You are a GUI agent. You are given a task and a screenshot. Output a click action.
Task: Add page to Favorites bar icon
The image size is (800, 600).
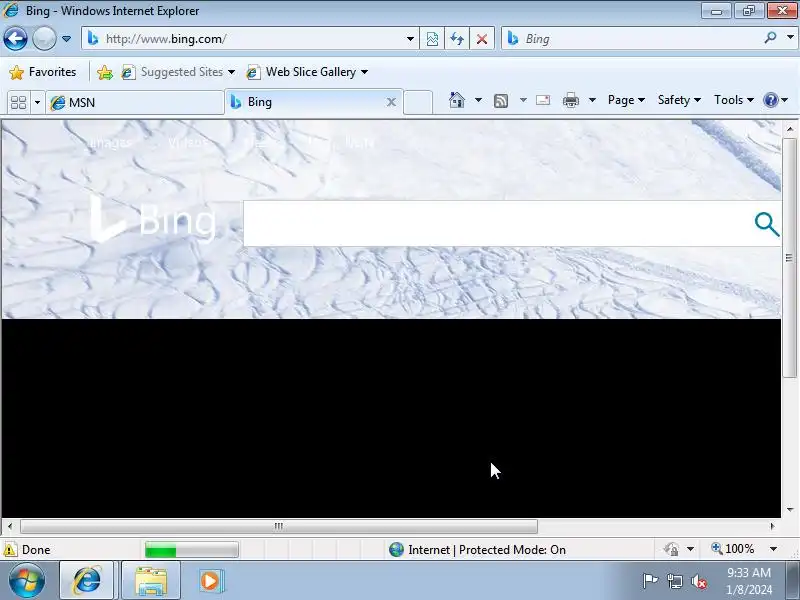tap(105, 72)
